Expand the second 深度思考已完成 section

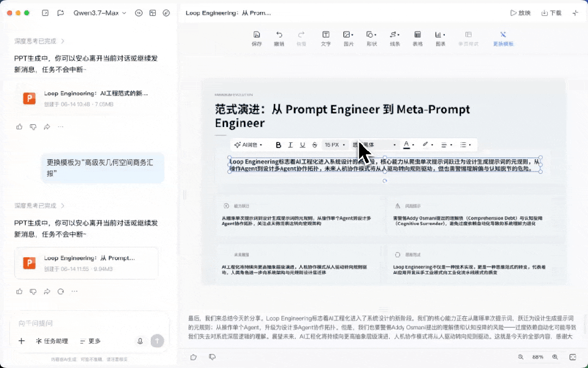(39, 206)
